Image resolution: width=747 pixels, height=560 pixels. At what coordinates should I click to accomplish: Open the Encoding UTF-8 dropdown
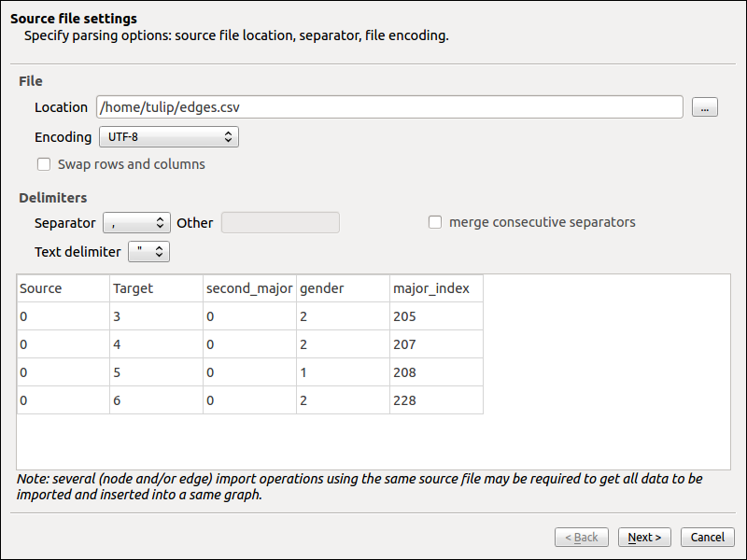[x=169, y=137]
